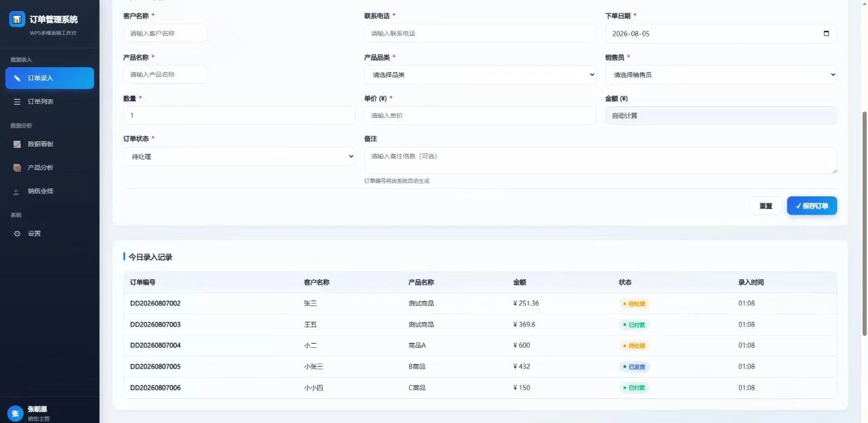The width and height of the screenshot is (868, 423).
Task: Click order number DD20260807005
Action: (x=155, y=367)
